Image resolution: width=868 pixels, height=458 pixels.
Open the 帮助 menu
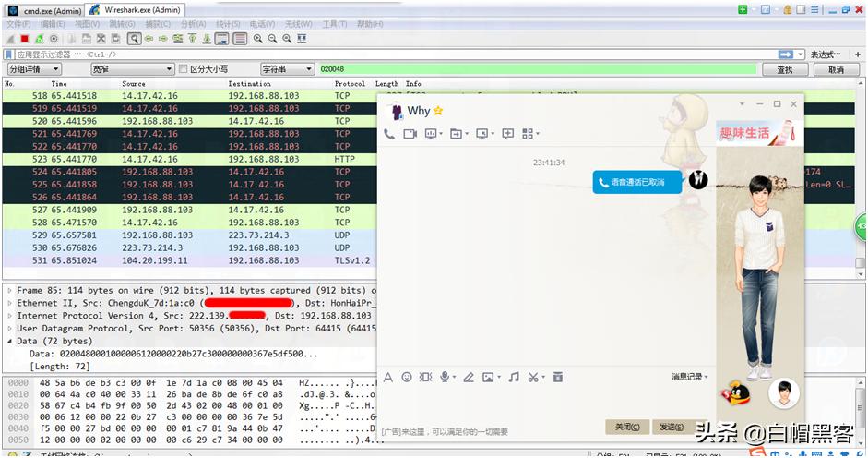click(x=370, y=24)
